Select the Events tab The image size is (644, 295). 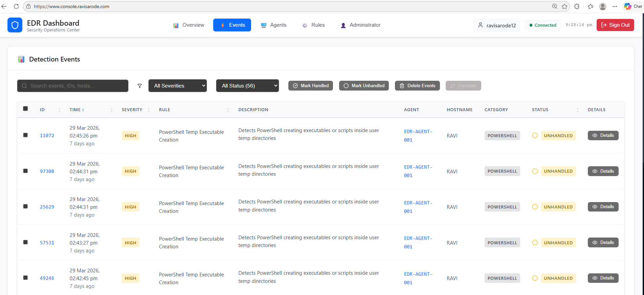[x=232, y=25]
